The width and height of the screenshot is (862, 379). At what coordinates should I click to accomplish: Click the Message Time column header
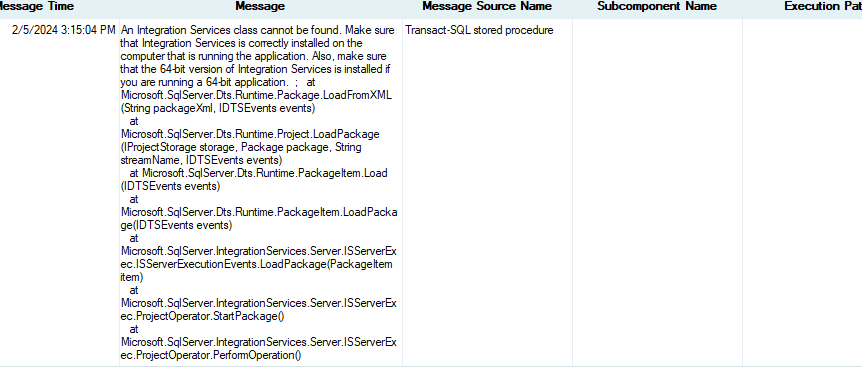pyautogui.click(x=36, y=7)
